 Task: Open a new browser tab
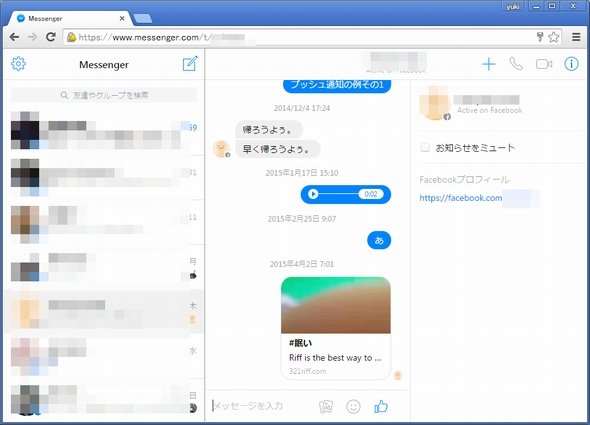coord(143,18)
